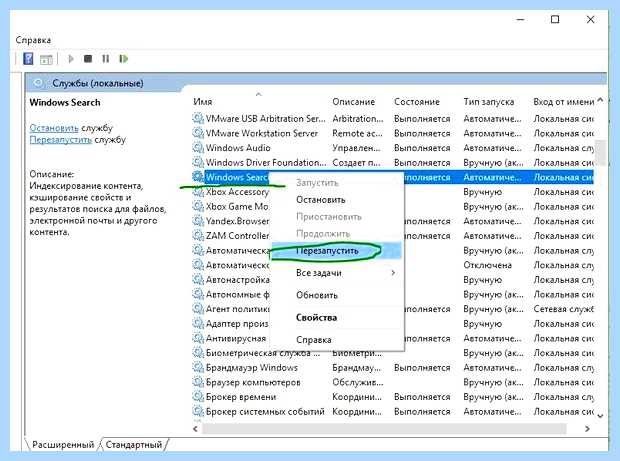Viewport: 620px width, 461px height.
Task: Click gear icon of Автономные ф service
Action: coord(198,294)
